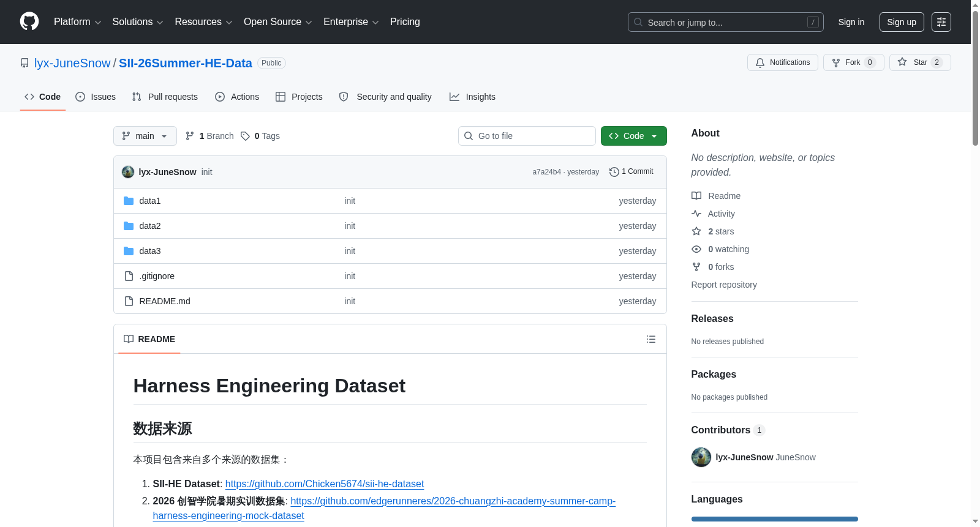The image size is (980, 527).
Task: Expand the Enterprise menu
Action: (351, 22)
